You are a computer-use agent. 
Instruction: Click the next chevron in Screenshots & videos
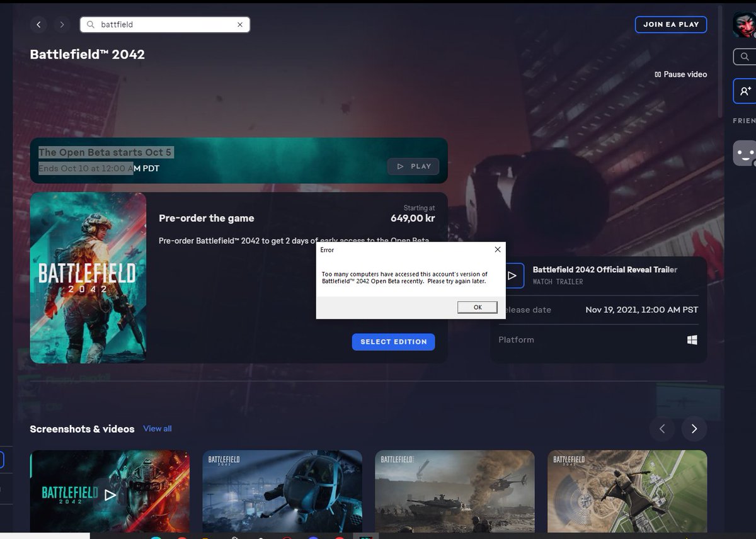coord(694,429)
